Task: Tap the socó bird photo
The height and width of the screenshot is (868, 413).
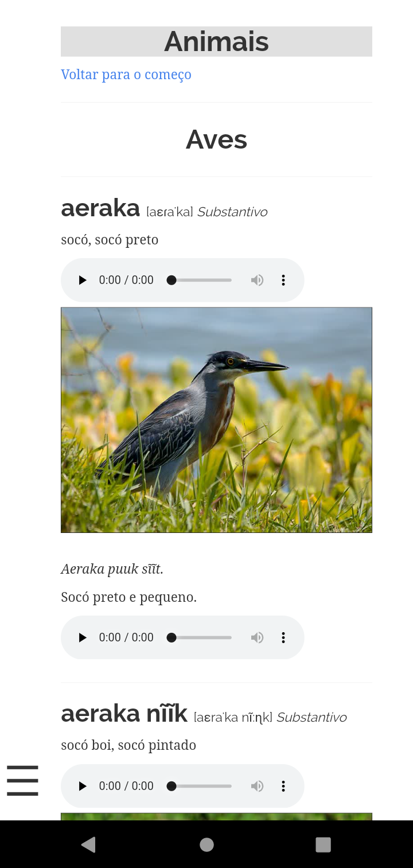Action: pyautogui.click(x=216, y=420)
